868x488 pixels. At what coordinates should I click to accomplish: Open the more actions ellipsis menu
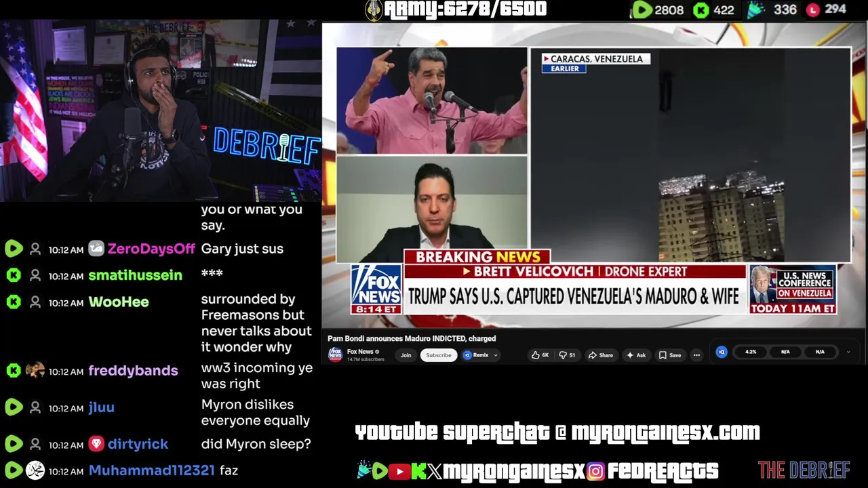point(696,355)
